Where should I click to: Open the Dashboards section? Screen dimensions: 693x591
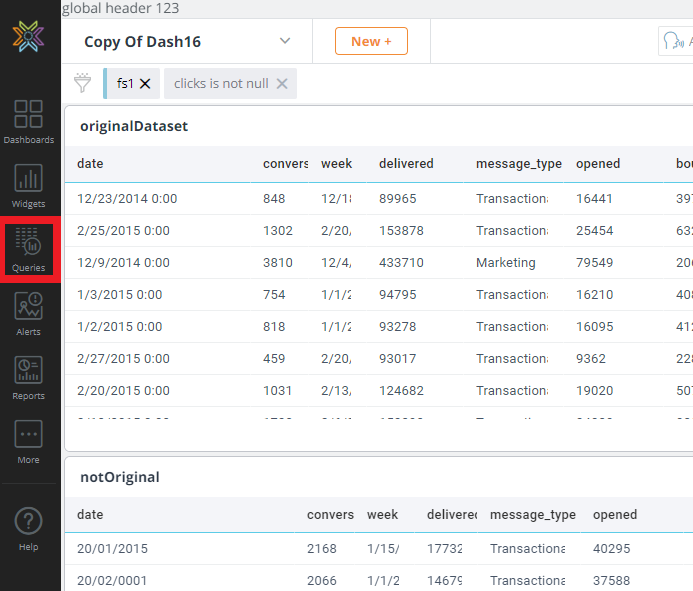[28, 121]
